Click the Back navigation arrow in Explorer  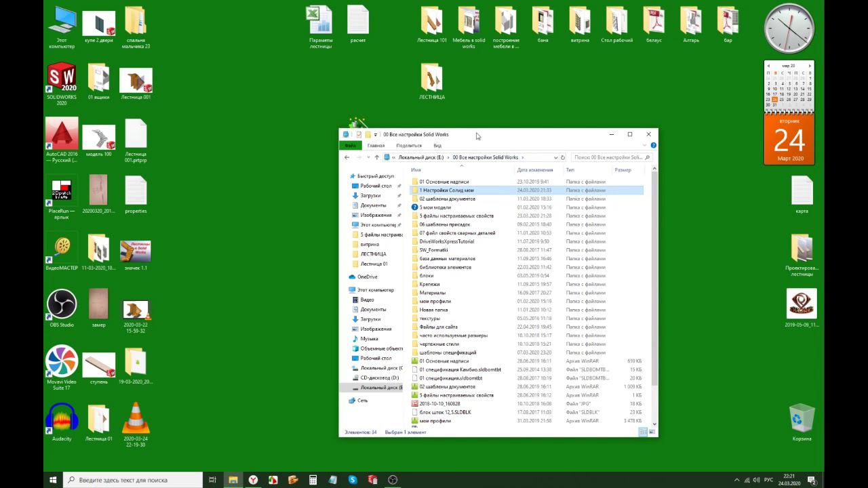[347, 157]
